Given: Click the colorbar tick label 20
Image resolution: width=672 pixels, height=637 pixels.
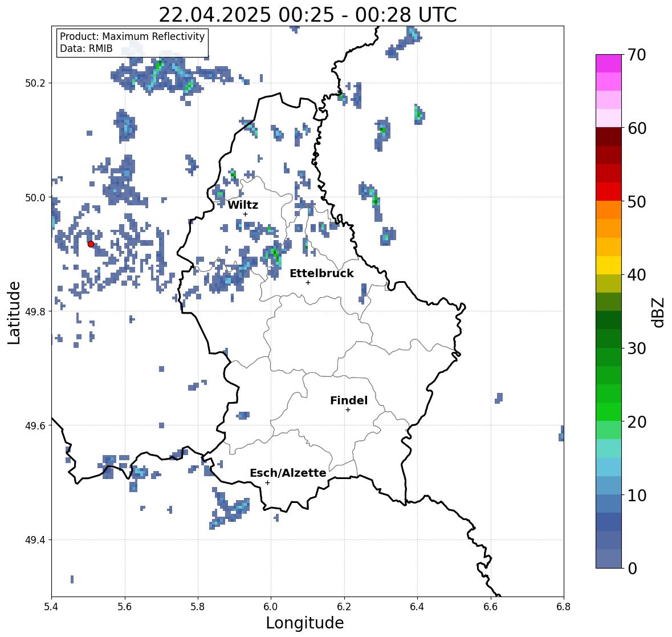Looking at the screenshot, I should point(637,422).
